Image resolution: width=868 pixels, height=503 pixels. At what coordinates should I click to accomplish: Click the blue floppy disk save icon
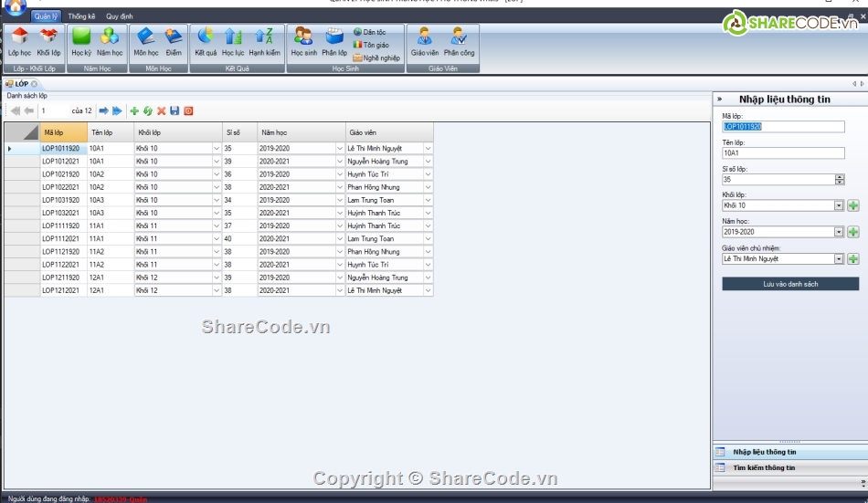[175, 110]
